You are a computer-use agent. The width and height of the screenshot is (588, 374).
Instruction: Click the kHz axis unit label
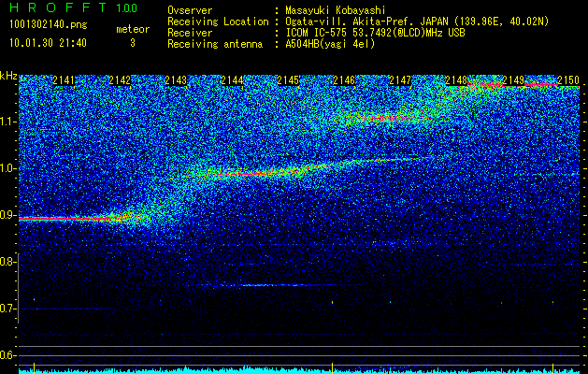point(8,76)
